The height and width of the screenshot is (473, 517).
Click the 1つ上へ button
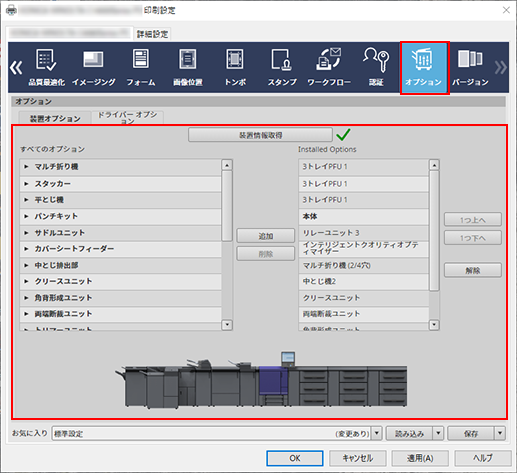pyautogui.click(x=473, y=220)
